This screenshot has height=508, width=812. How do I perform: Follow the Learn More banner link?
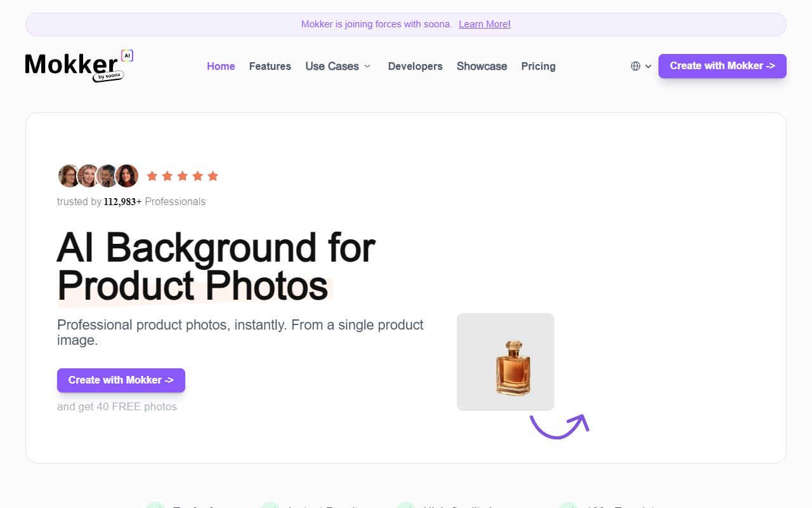(x=485, y=24)
